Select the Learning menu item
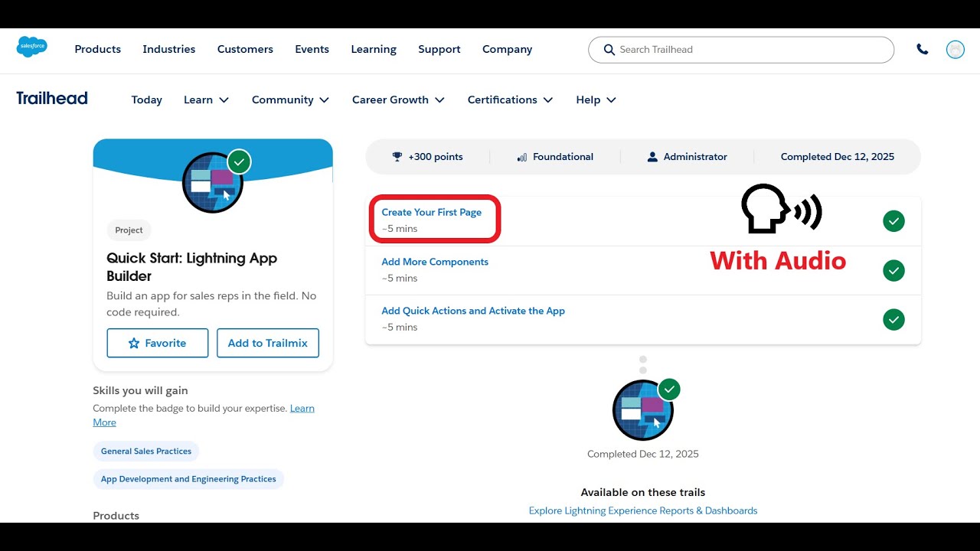 (x=374, y=49)
